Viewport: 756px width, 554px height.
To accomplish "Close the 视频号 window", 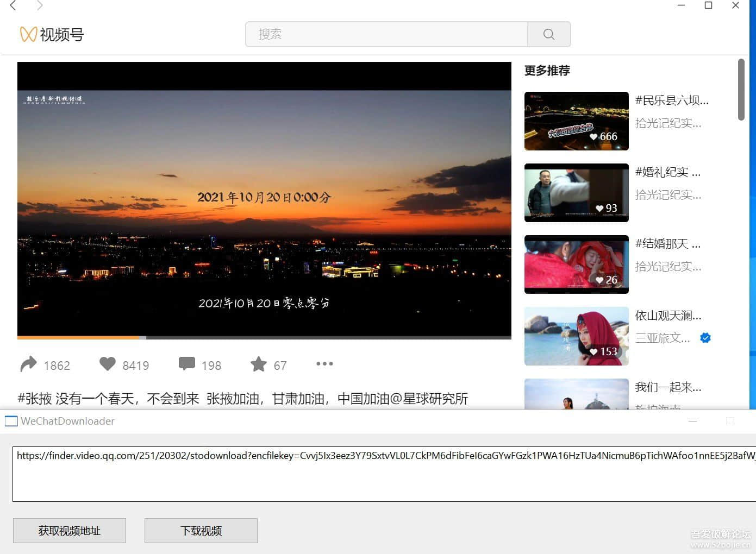I will tap(735, 5).
